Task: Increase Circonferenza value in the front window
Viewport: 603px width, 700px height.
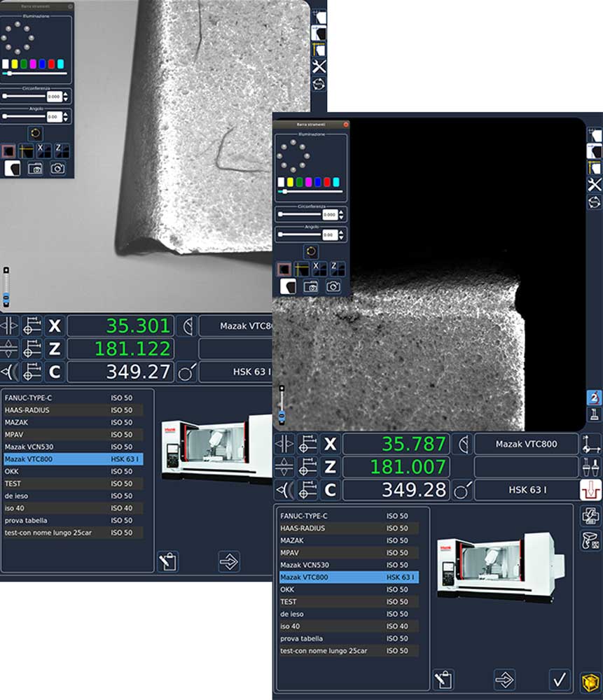Action: coord(341,211)
